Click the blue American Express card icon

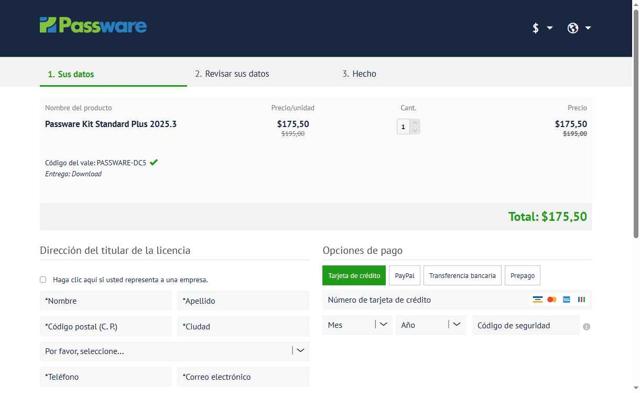(567, 300)
